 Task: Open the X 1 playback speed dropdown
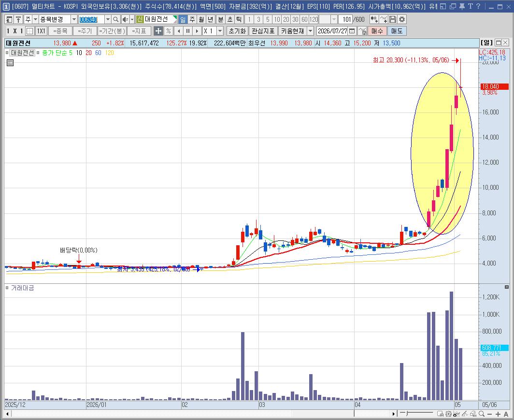pos(220,31)
